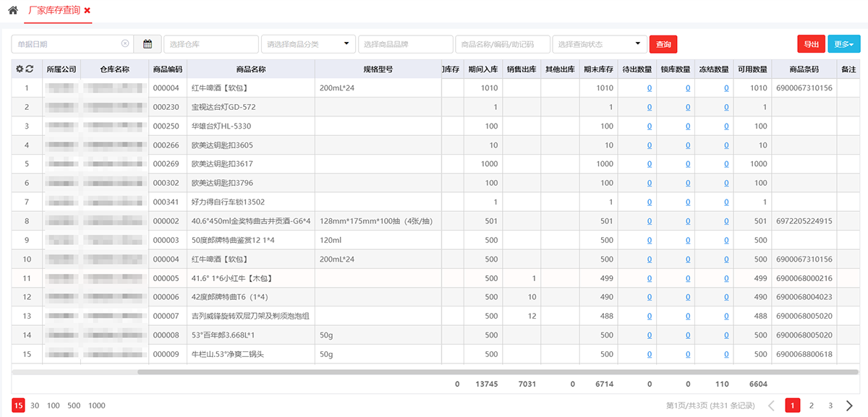Expand the 更多 menu button
Viewport: 868px width, 417px height.
843,44
